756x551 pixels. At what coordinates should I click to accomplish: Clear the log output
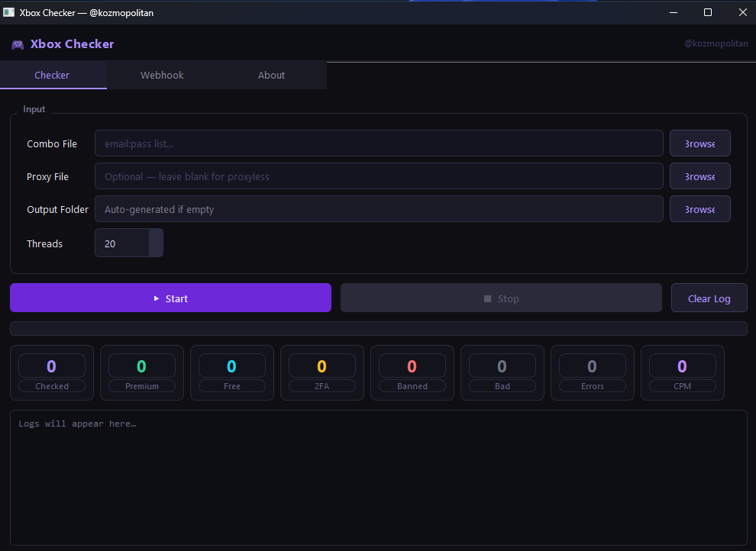pyautogui.click(x=709, y=298)
